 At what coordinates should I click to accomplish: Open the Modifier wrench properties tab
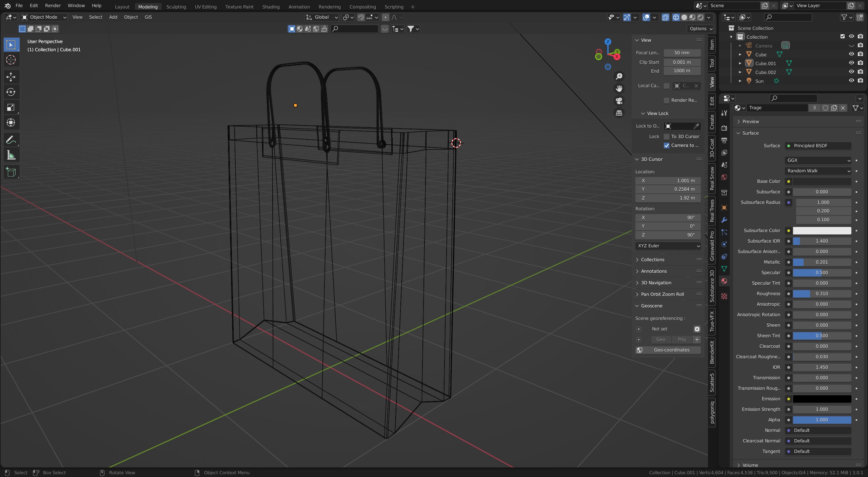[x=724, y=220]
